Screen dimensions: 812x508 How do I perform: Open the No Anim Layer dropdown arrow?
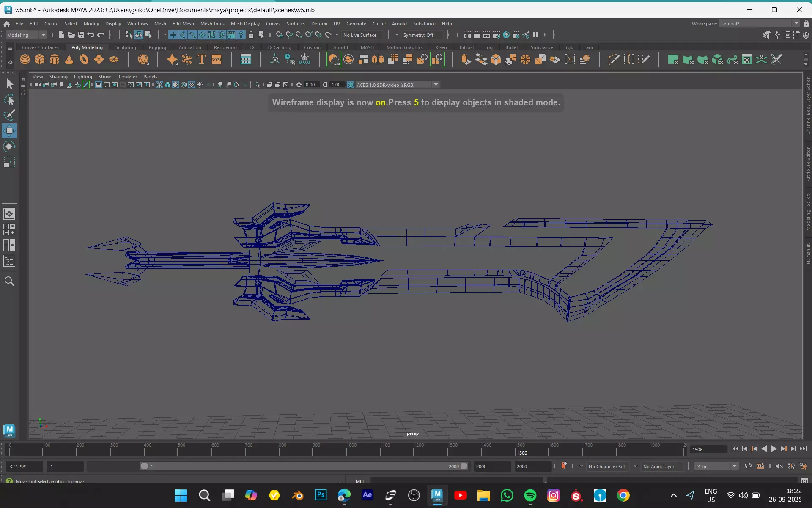[636, 466]
